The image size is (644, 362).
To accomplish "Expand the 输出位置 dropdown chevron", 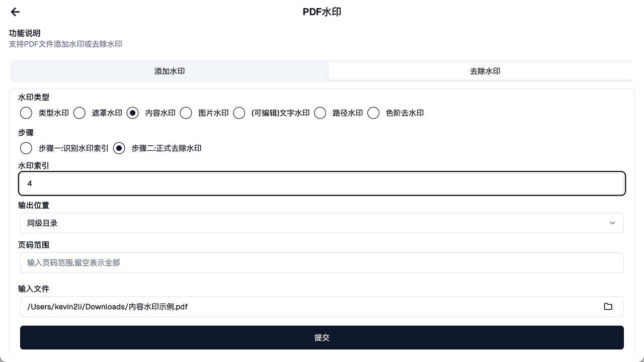I will coord(612,223).
